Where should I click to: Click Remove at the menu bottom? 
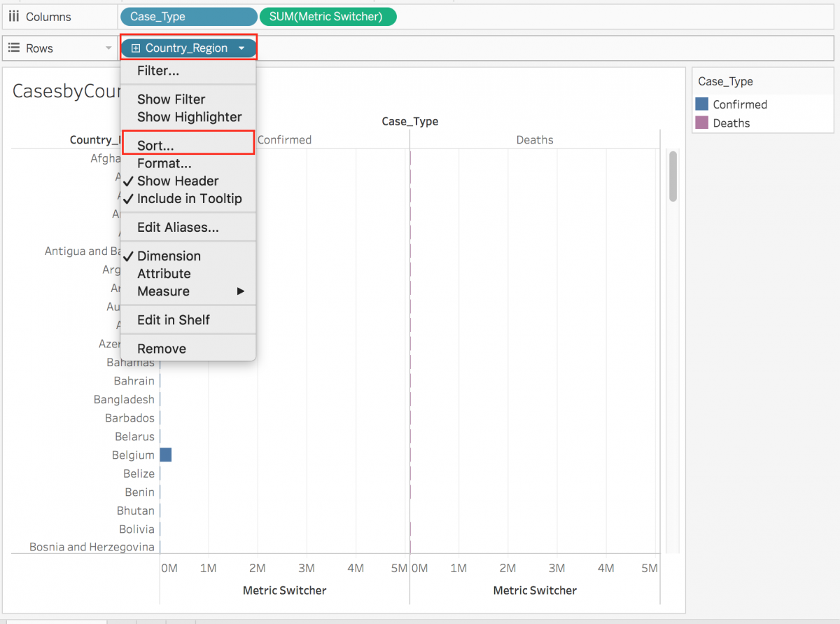pos(161,348)
